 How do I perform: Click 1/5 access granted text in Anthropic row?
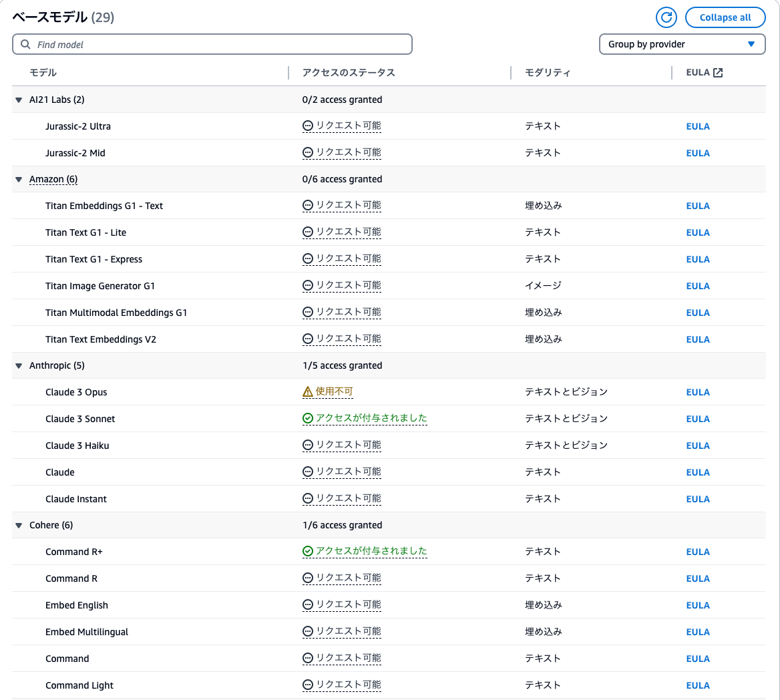pyautogui.click(x=342, y=365)
